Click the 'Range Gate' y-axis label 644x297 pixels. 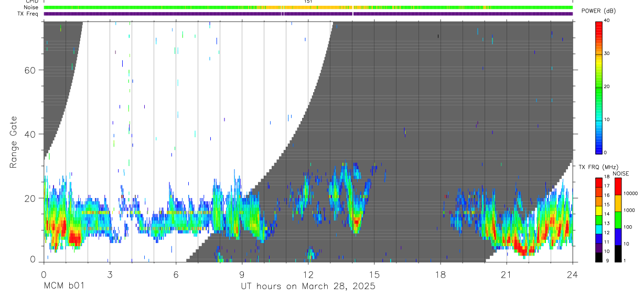click(14, 142)
